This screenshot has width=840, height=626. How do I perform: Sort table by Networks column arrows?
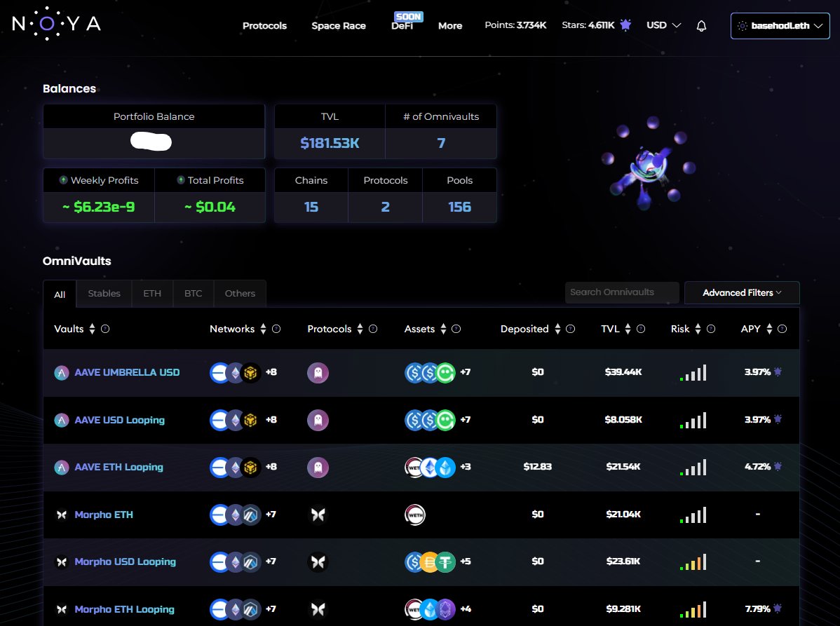pos(263,329)
